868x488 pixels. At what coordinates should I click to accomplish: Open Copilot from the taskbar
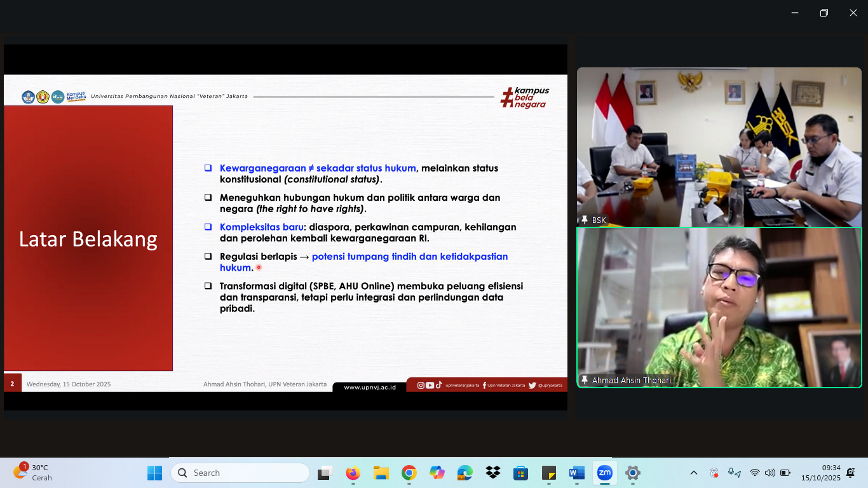point(437,473)
